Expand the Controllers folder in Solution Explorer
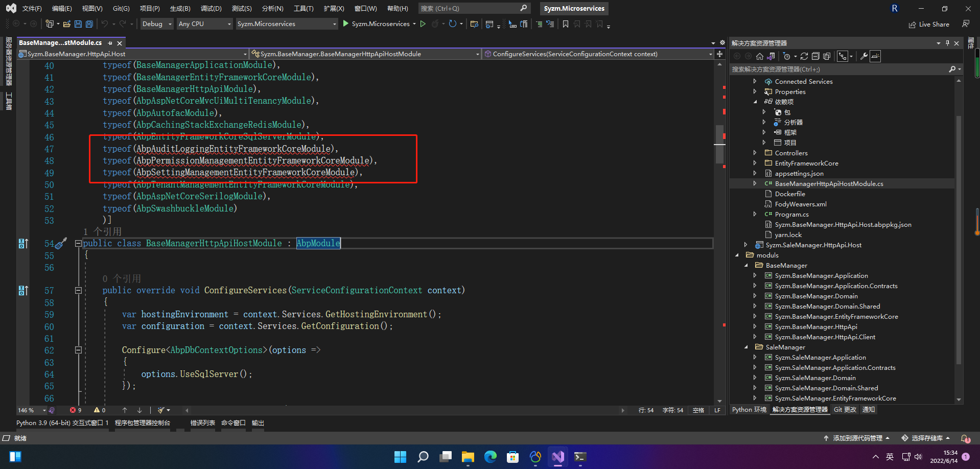Viewport: 980px width, 469px height. [x=755, y=153]
